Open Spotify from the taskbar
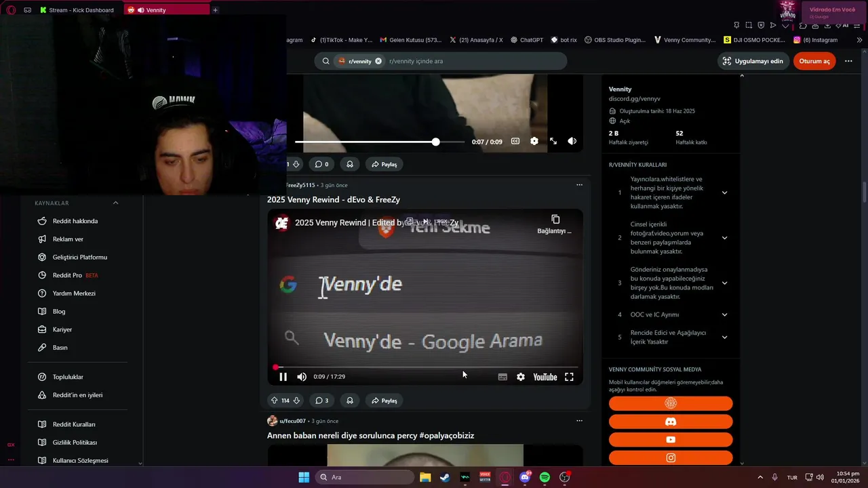This screenshot has height=488, width=868. tap(545, 477)
